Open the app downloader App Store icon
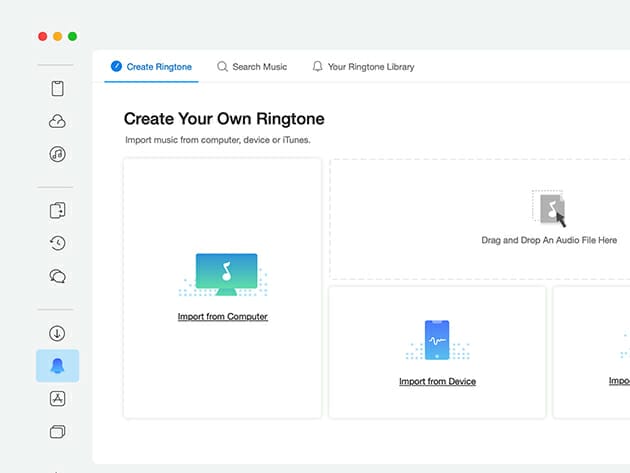The image size is (630, 473). coord(57,399)
